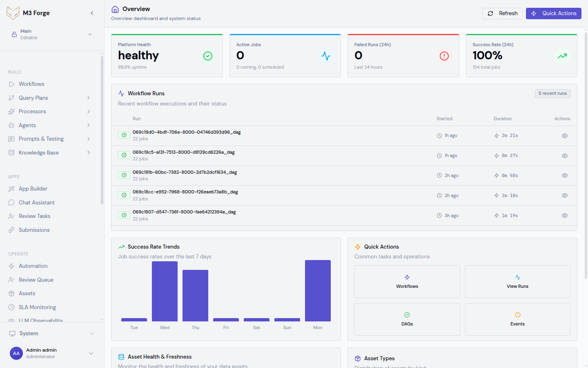Click the M3 Forge fox logo
588x368 pixels.
pyautogui.click(x=13, y=13)
